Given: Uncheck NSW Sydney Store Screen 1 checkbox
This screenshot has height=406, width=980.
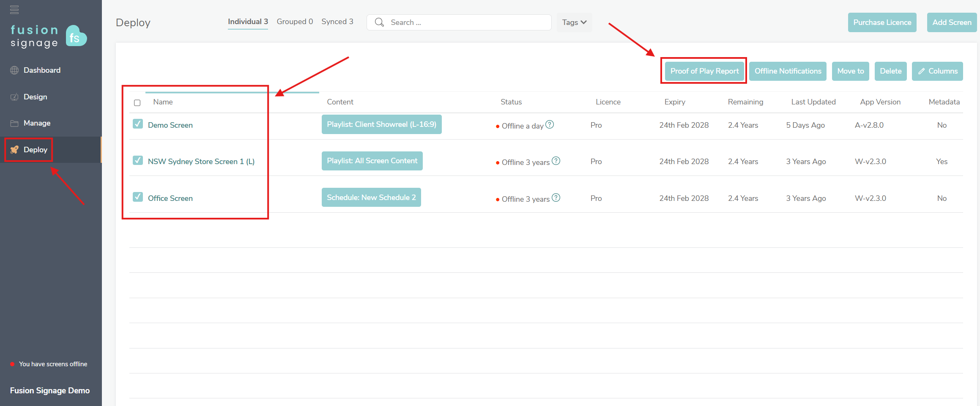Looking at the screenshot, I should (137, 160).
